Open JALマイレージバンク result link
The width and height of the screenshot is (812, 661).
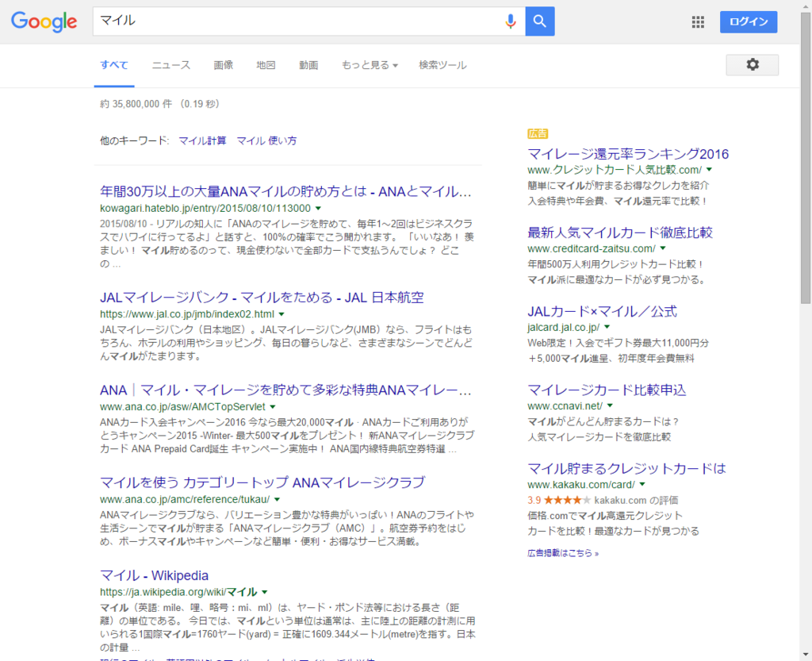coord(262,298)
